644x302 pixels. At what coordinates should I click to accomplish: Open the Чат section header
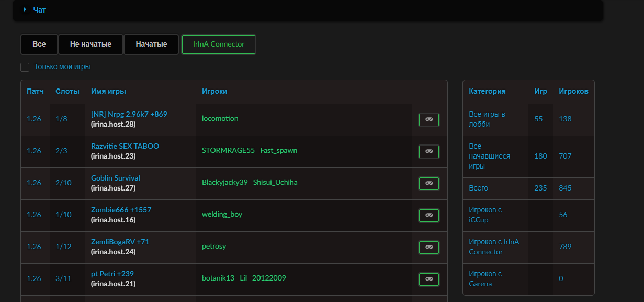click(308, 10)
